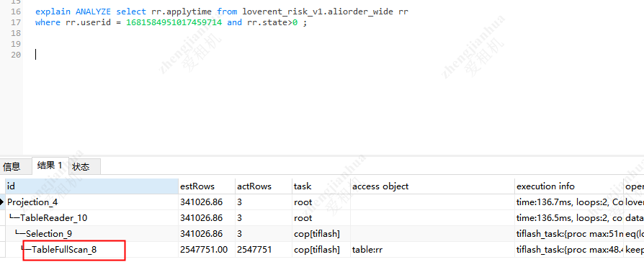Select the 结果 1 tab
644x280 pixels.
tap(50, 166)
